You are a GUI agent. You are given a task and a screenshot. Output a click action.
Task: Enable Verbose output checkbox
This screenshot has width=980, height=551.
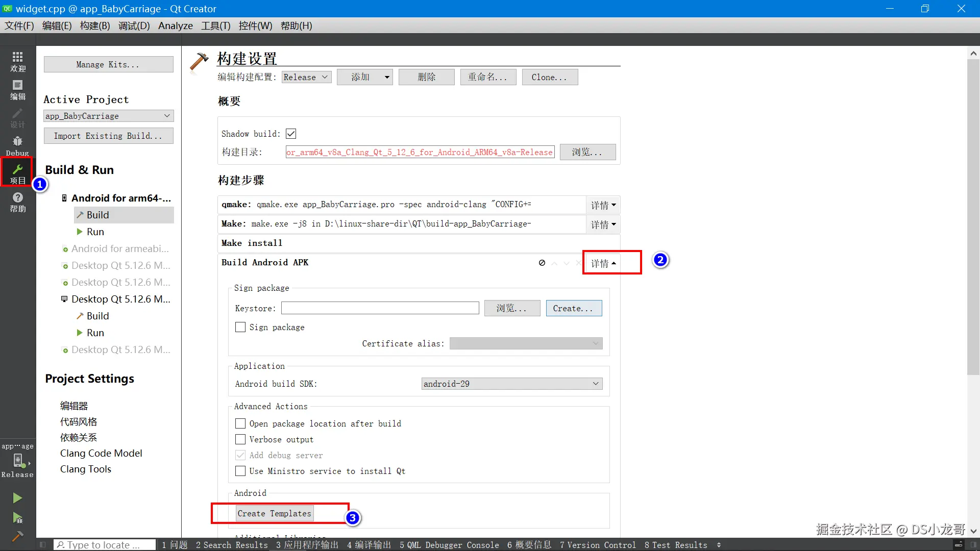[240, 439]
